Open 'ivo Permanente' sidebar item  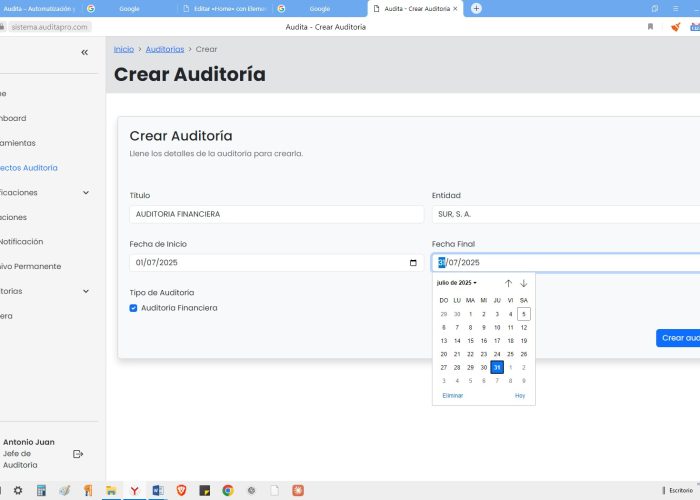pos(30,267)
